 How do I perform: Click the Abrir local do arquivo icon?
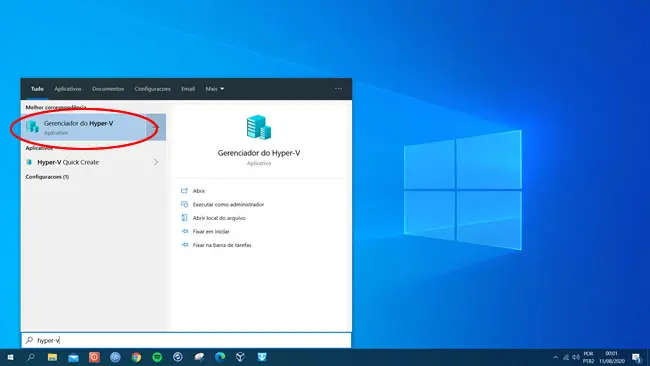tap(184, 218)
